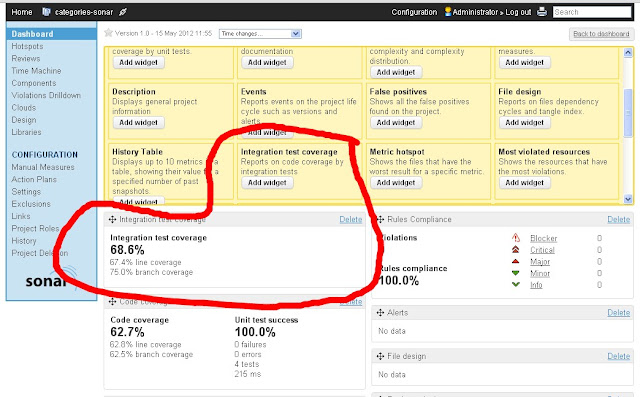This screenshot has width=640, height=397.
Task: Open Clouds in the sidebar
Action: [24, 108]
